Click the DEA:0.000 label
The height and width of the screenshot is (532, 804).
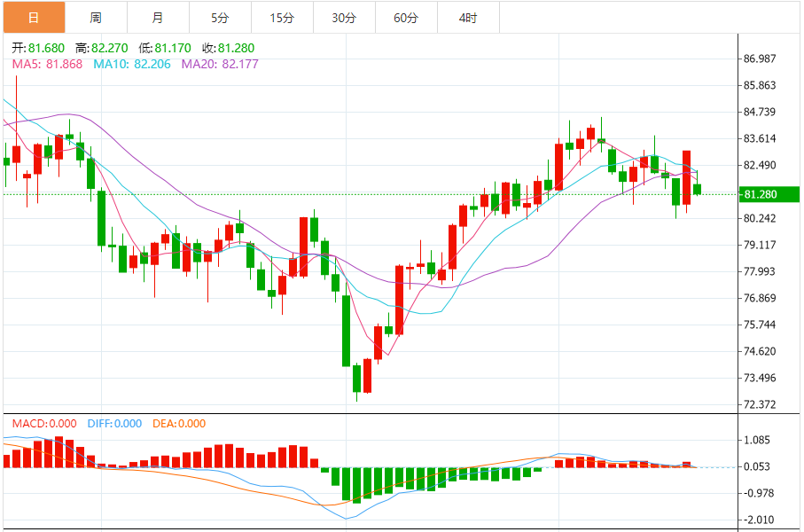[x=179, y=424]
